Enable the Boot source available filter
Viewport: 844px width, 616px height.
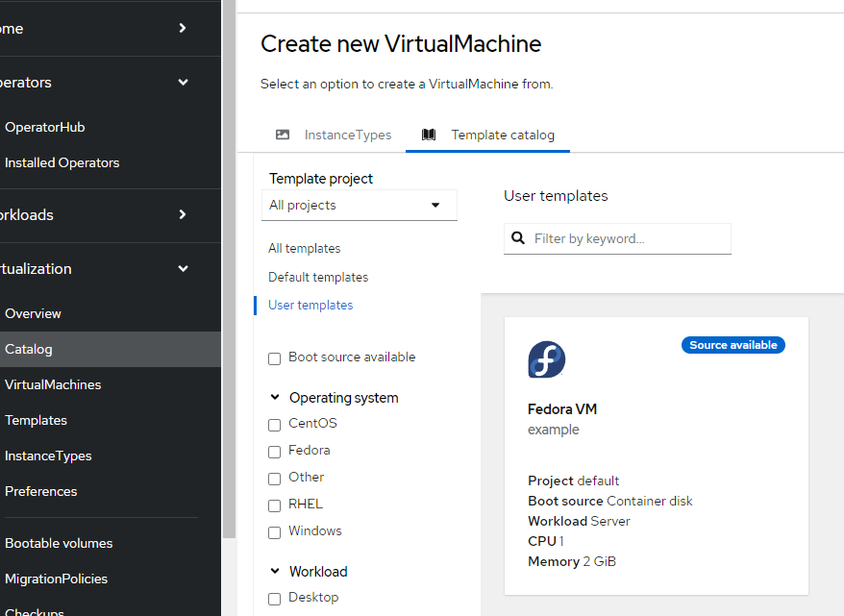click(x=274, y=357)
